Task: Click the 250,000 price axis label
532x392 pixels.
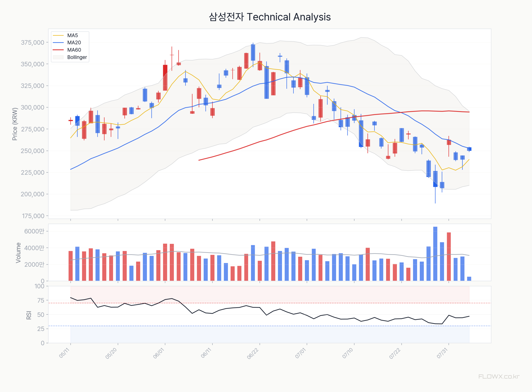Action: click(x=32, y=151)
